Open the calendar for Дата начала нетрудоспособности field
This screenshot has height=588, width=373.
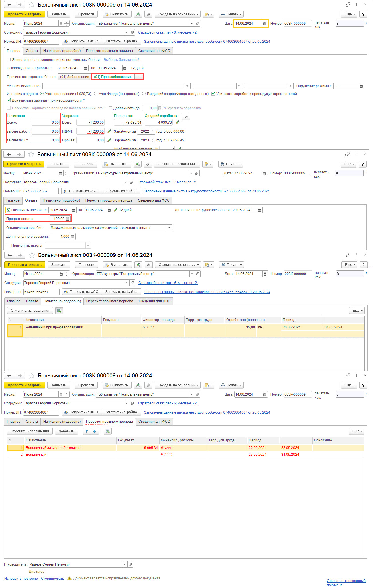coord(260,210)
